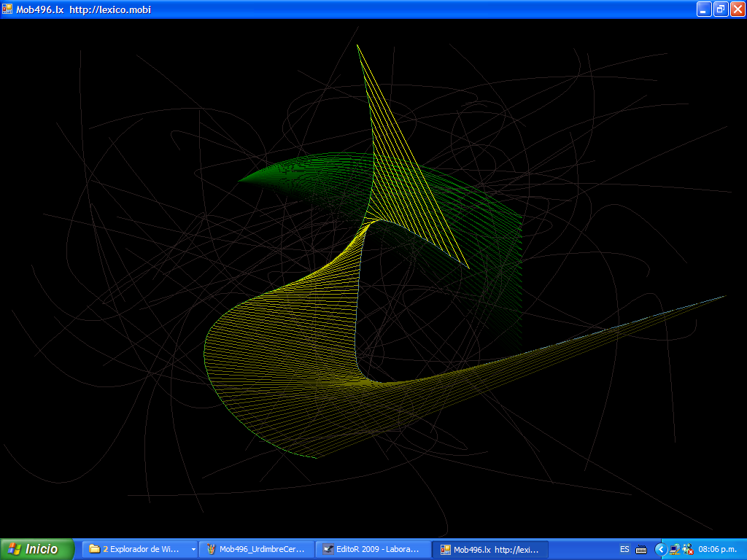Click the Windows logo on Inicio button
The width and height of the screenshot is (747, 560).
[x=14, y=549]
